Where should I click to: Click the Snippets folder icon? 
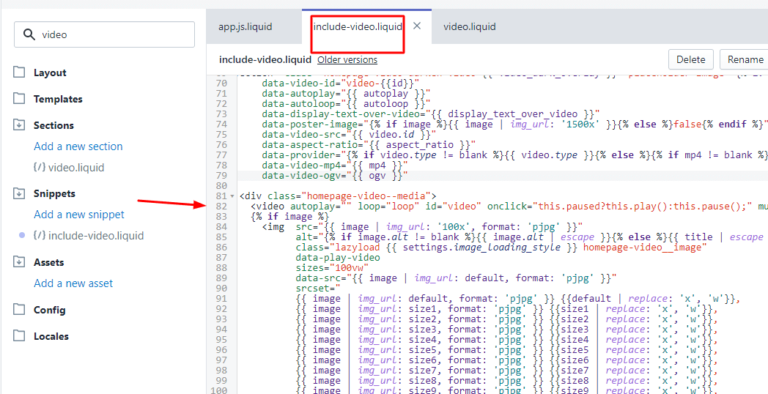tap(19, 194)
